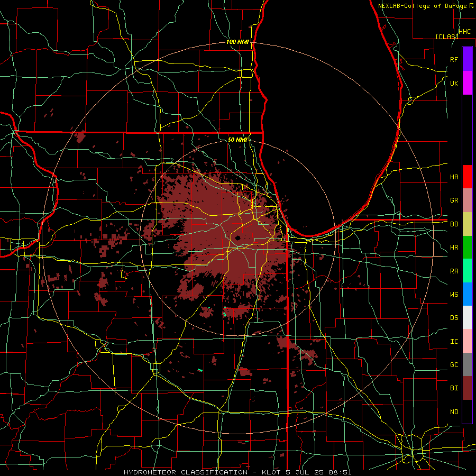
Task: Click the HR green legend swatch
Action: [467, 248]
